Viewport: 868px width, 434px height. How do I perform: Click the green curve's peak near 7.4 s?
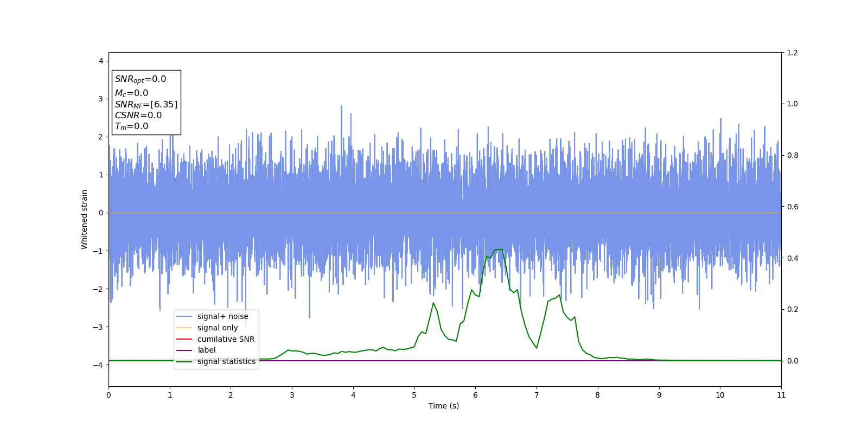559,295
